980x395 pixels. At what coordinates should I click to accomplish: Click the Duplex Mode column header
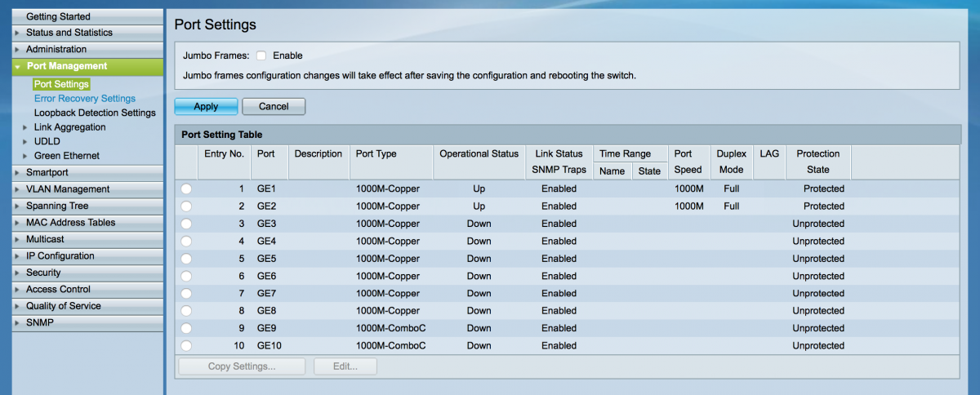pos(732,162)
